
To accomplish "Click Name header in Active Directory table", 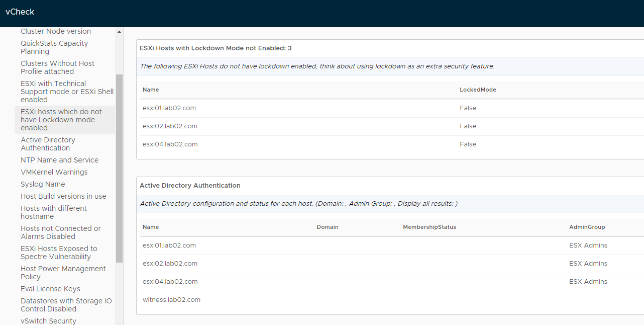I will [151, 227].
